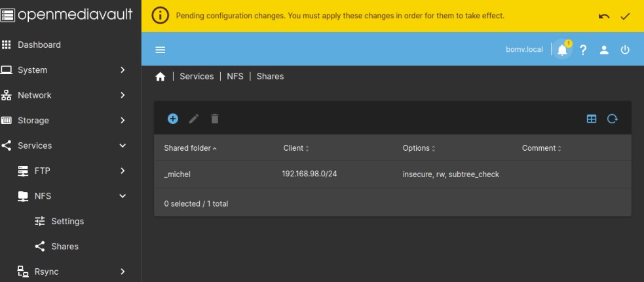Apply pending configuration changes checkmark
Viewport: 644px width, 282px height.
(625, 16)
